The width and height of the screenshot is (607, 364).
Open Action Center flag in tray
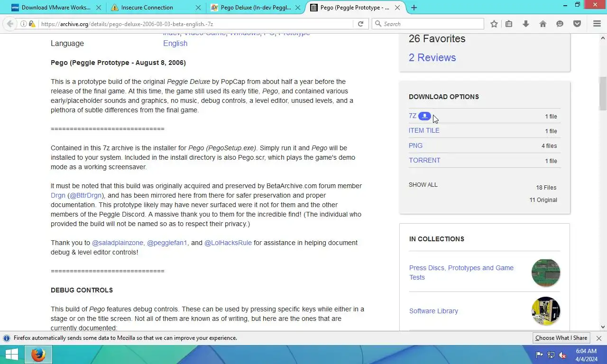[x=540, y=355]
